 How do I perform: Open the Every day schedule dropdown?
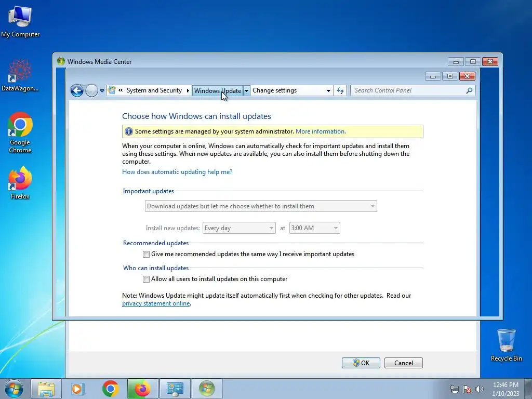(x=239, y=228)
